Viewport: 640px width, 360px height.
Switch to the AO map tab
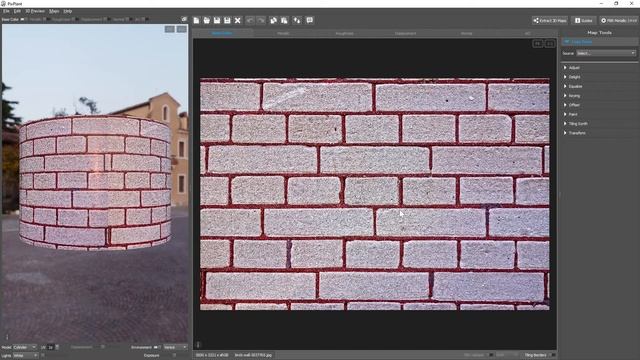tap(527, 33)
